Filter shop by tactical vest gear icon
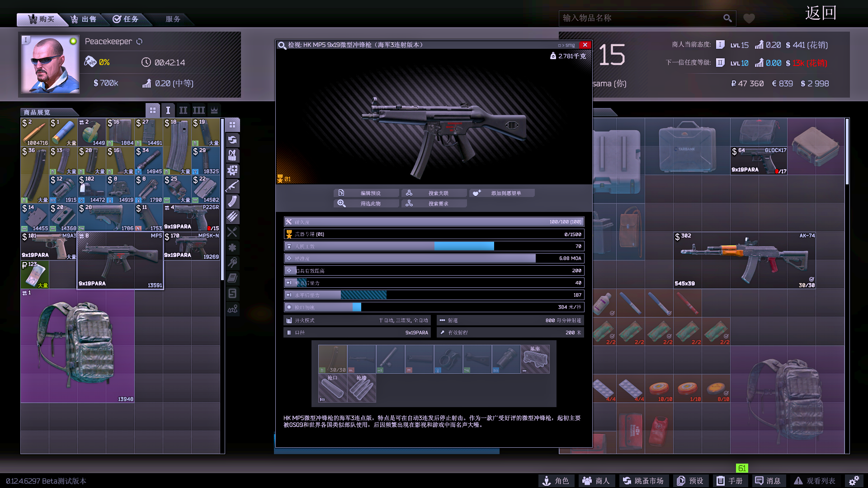868x488 pixels. [232, 155]
